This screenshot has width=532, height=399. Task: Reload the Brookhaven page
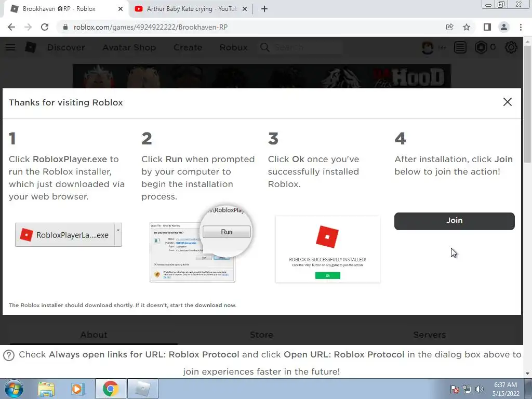point(45,27)
